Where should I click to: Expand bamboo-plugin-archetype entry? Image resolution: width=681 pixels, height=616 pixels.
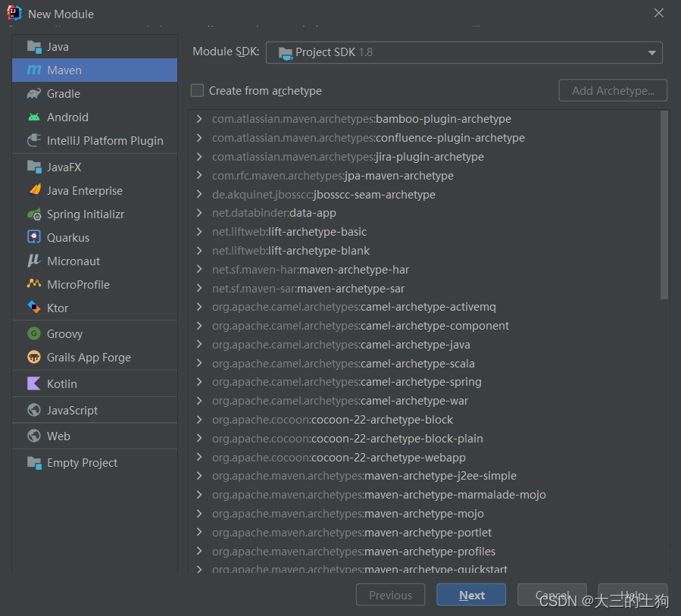(x=199, y=119)
